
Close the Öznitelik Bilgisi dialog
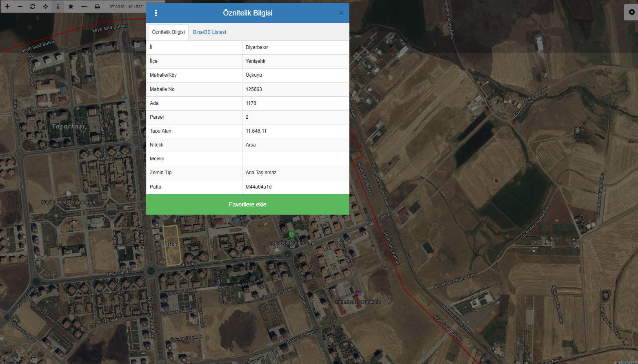[x=341, y=13]
